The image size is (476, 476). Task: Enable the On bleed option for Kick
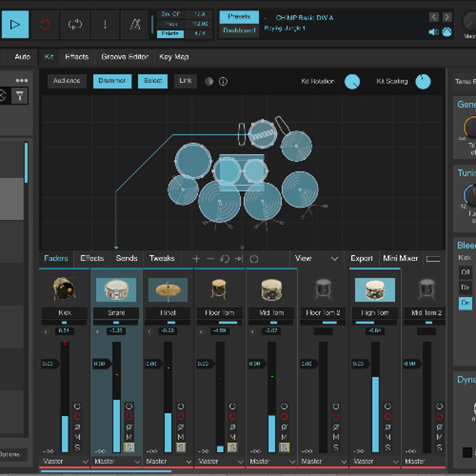click(465, 304)
